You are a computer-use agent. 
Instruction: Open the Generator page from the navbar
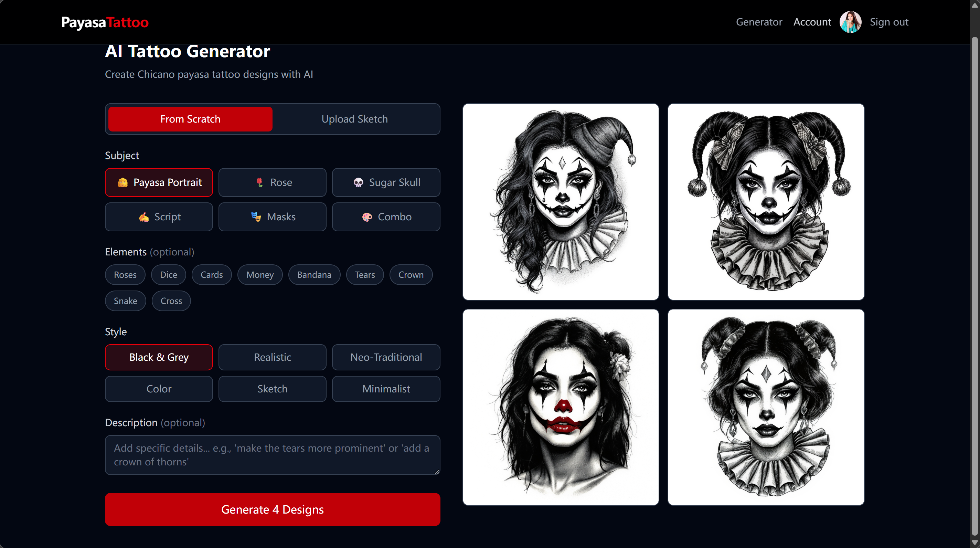coord(759,22)
